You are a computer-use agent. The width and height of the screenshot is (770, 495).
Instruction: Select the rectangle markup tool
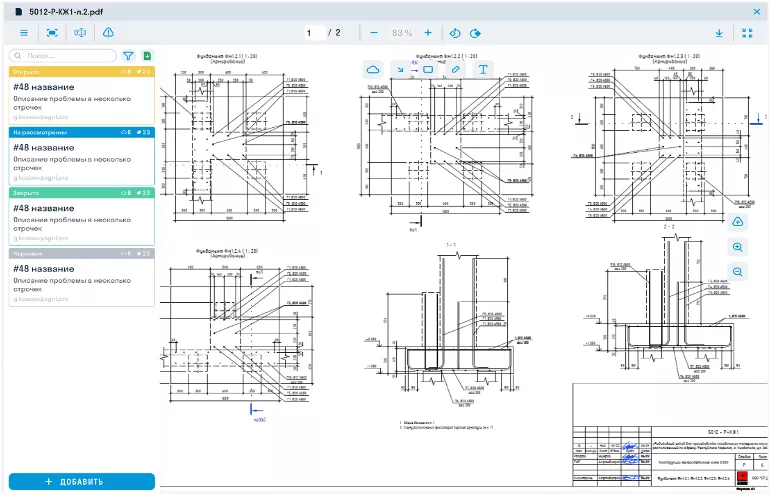(428, 69)
